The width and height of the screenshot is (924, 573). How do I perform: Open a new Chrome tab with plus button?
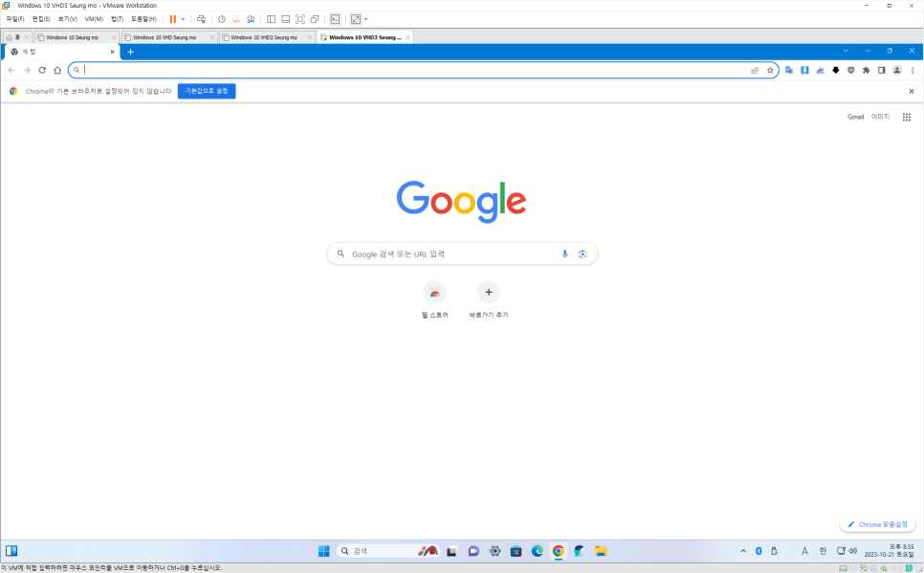pyautogui.click(x=131, y=52)
